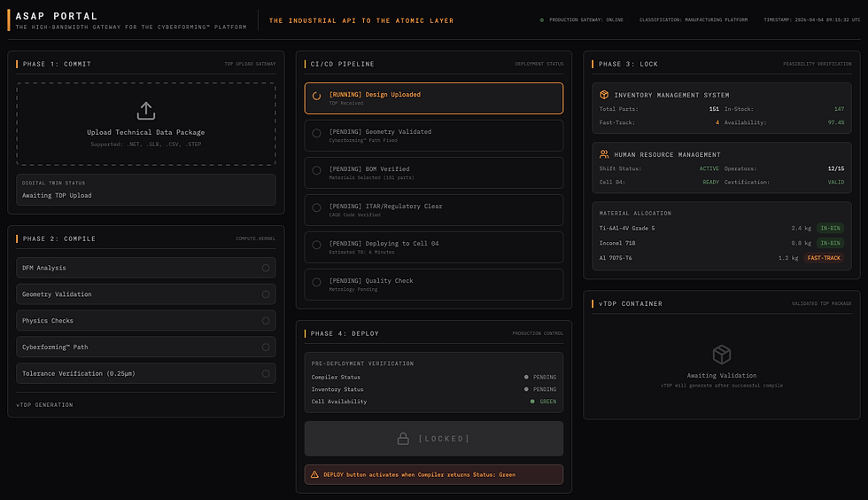Click the spinner icon on Design Uploaded step
The width and height of the screenshot is (868, 500).
tap(317, 96)
